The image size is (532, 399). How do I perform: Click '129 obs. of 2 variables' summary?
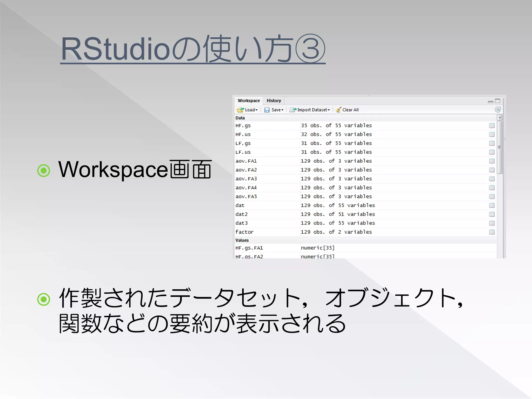click(336, 232)
